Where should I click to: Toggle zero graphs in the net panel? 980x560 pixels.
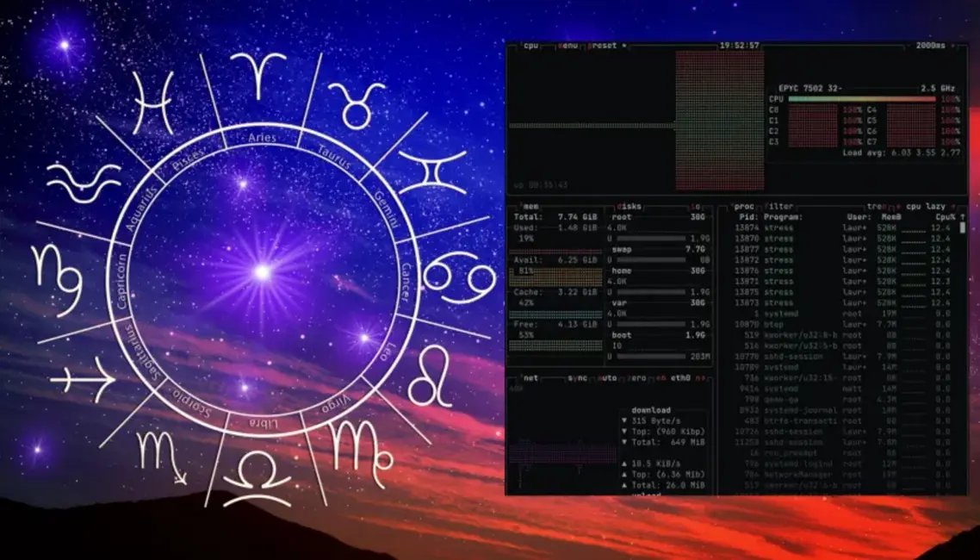pyautogui.click(x=639, y=377)
